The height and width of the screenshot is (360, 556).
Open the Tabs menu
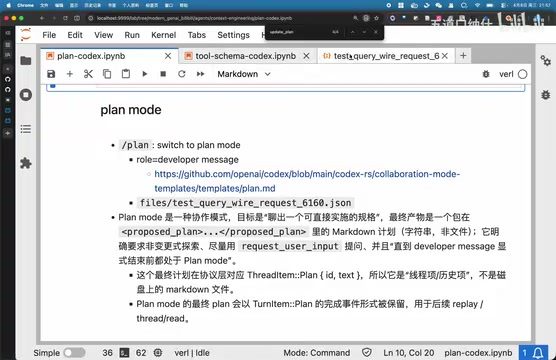(x=197, y=35)
